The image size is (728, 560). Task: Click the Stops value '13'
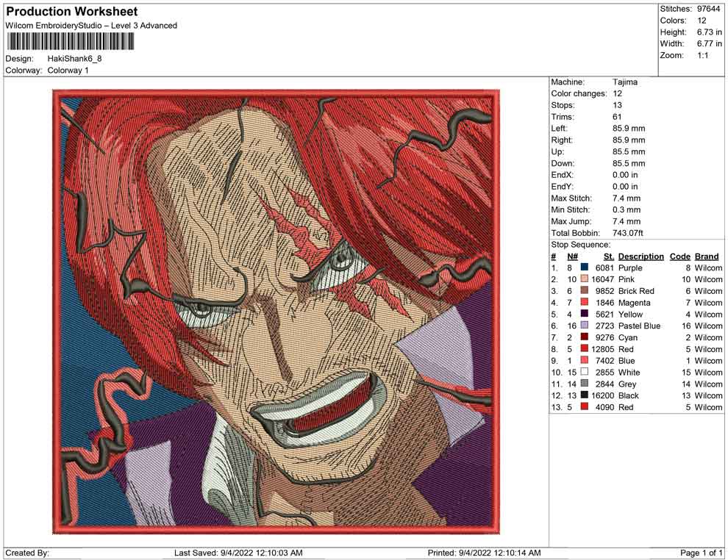(617, 105)
